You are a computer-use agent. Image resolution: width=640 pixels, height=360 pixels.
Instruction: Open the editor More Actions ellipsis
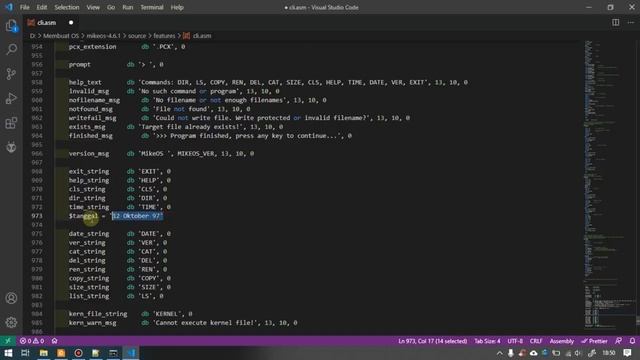(631, 22)
